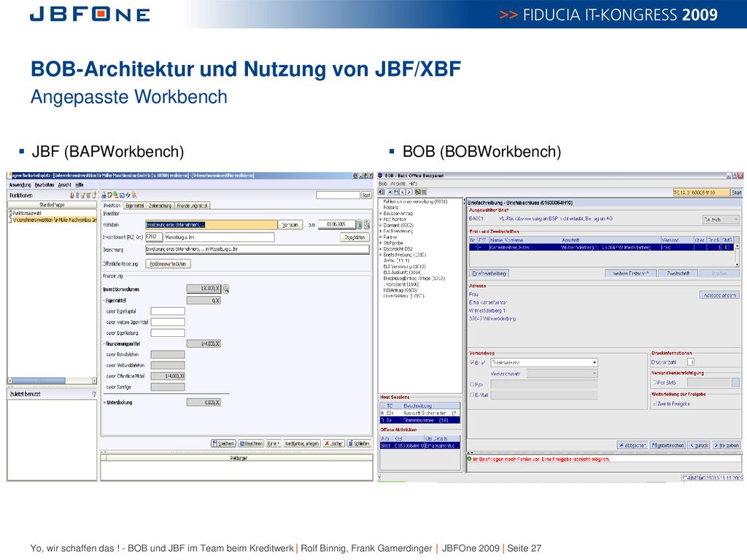Click the filter icon in Zuletzt benutzt

click(94, 394)
